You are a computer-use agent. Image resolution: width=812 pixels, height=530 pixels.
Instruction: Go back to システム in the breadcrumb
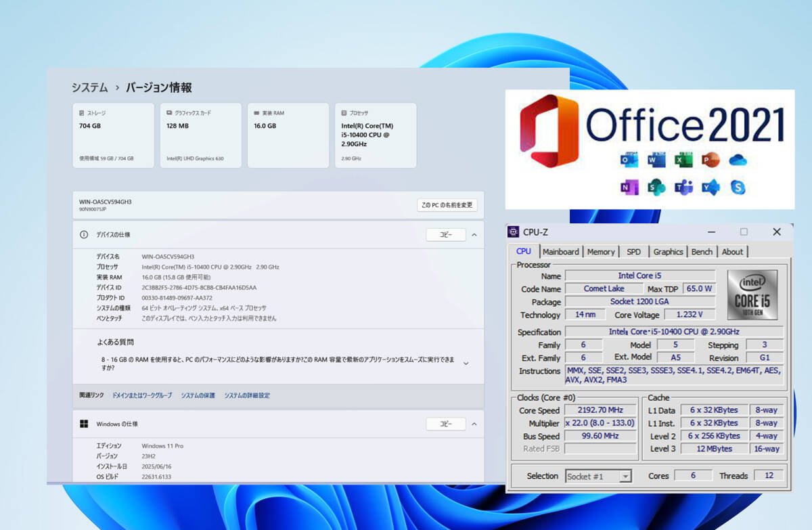[x=89, y=87]
